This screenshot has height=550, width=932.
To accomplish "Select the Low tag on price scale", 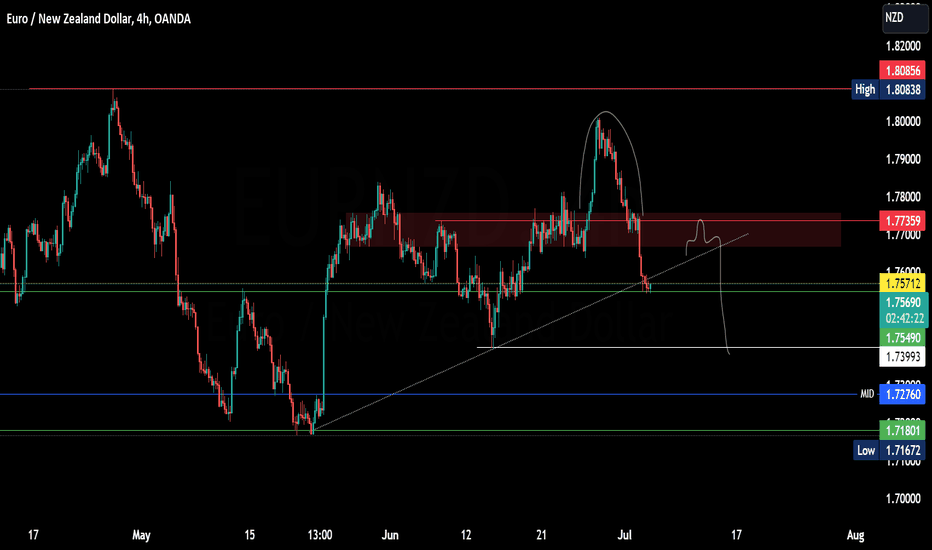I will [x=865, y=450].
